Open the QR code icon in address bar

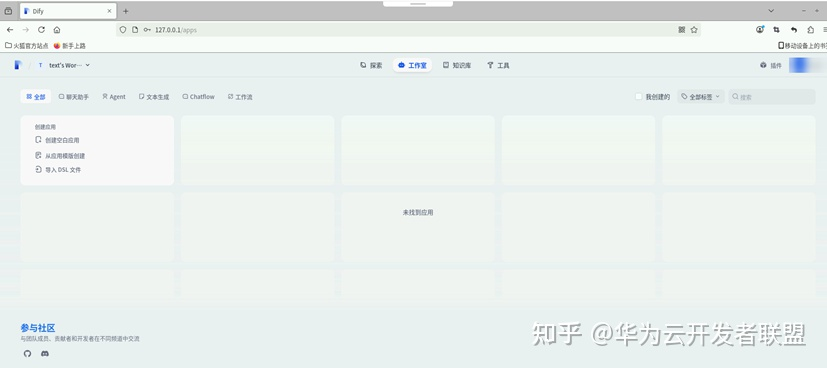(681, 30)
